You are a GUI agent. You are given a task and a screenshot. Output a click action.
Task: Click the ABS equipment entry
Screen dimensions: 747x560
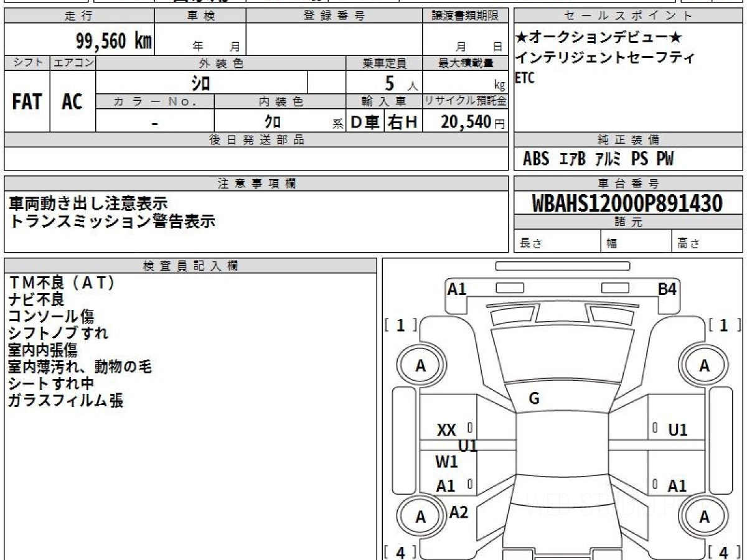(536, 159)
